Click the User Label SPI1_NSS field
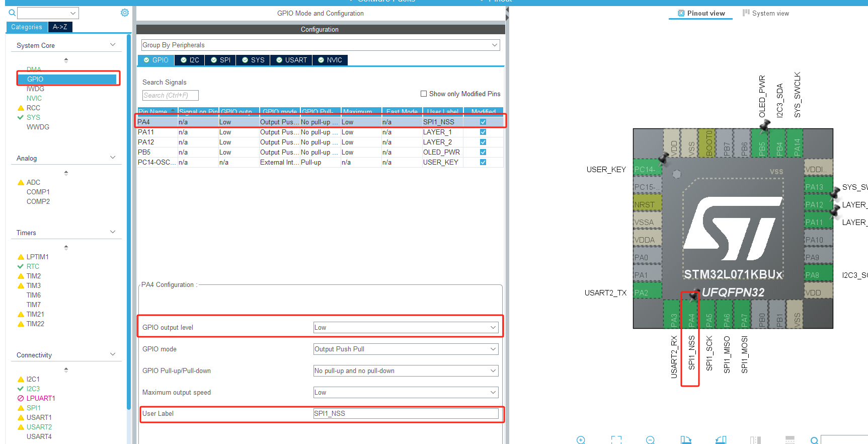Viewport: 868px width, 444px height. (x=406, y=413)
